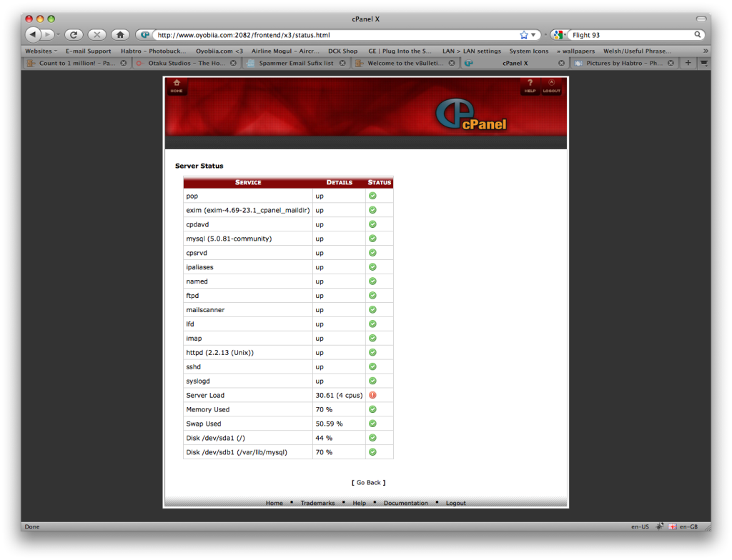Click the en-GB flag in status bar
The height and width of the screenshot is (560, 732).
pos(672,526)
